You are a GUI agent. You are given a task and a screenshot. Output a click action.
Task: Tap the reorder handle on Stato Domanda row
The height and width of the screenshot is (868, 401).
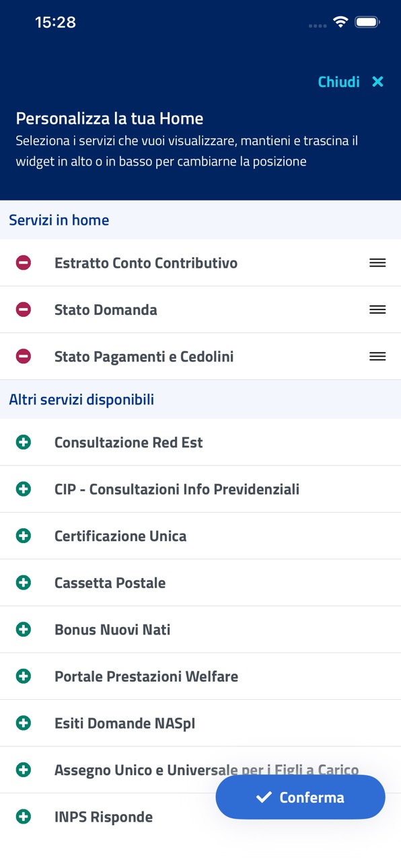377,310
